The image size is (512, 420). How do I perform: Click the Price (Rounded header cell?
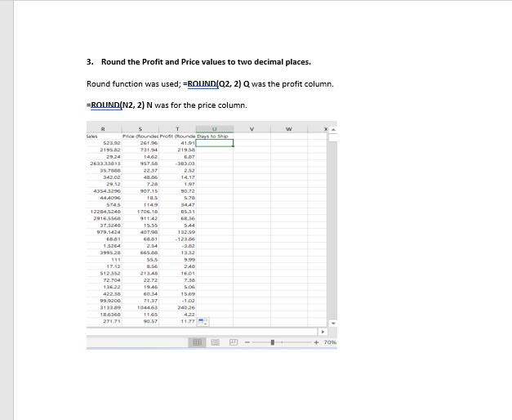point(140,136)
